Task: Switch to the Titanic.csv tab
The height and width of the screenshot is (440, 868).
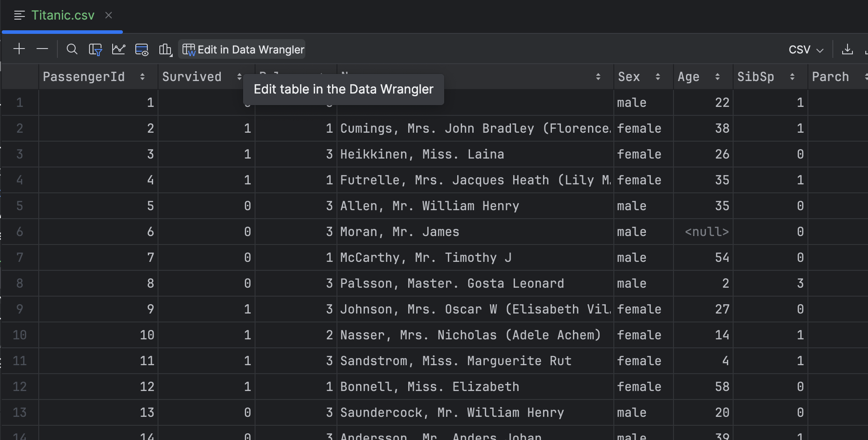Action: pyautogui.click(x=63, y=16)
